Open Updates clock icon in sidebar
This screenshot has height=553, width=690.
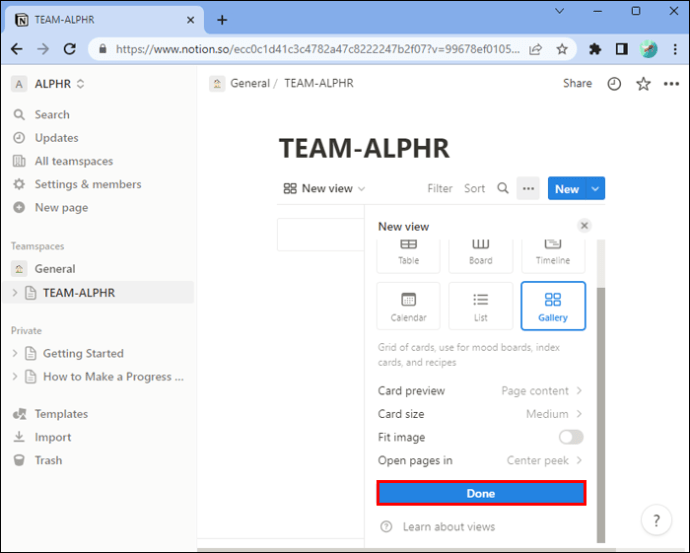point(19,138)
